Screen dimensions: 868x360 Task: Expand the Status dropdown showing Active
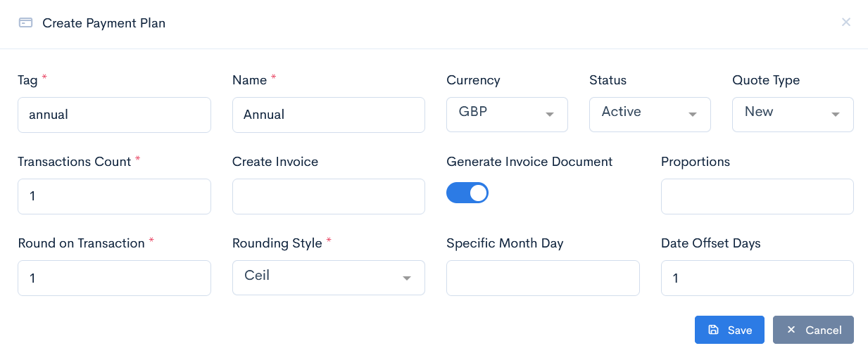tap(650, 115)
